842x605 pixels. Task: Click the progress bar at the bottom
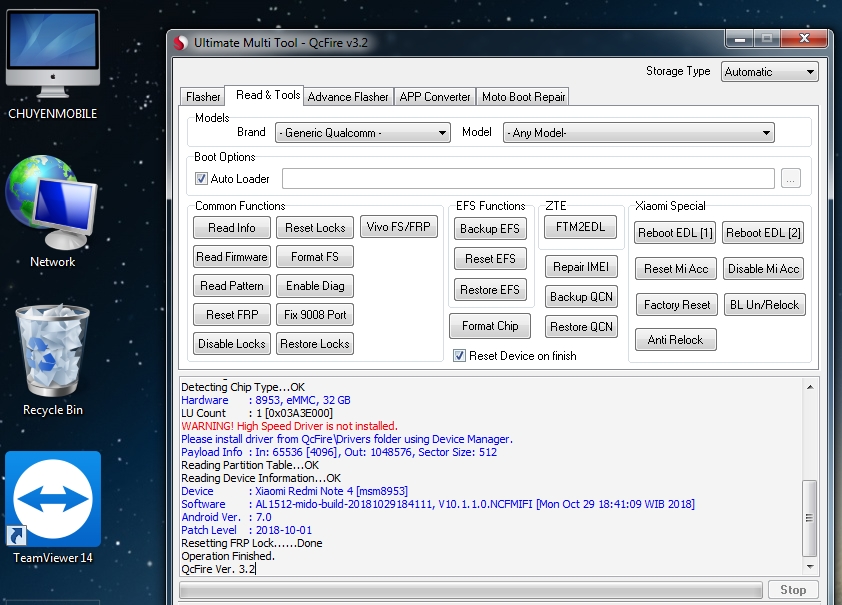pos(470,590)
